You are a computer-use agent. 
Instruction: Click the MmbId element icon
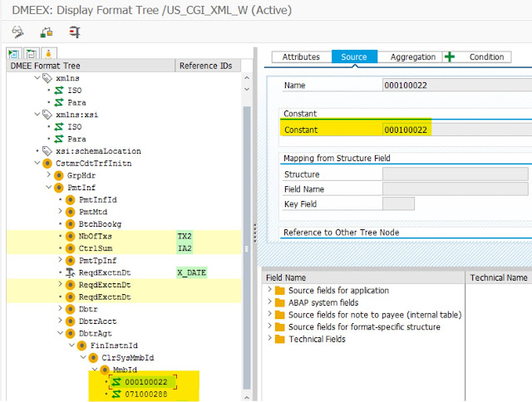[105, 370]
